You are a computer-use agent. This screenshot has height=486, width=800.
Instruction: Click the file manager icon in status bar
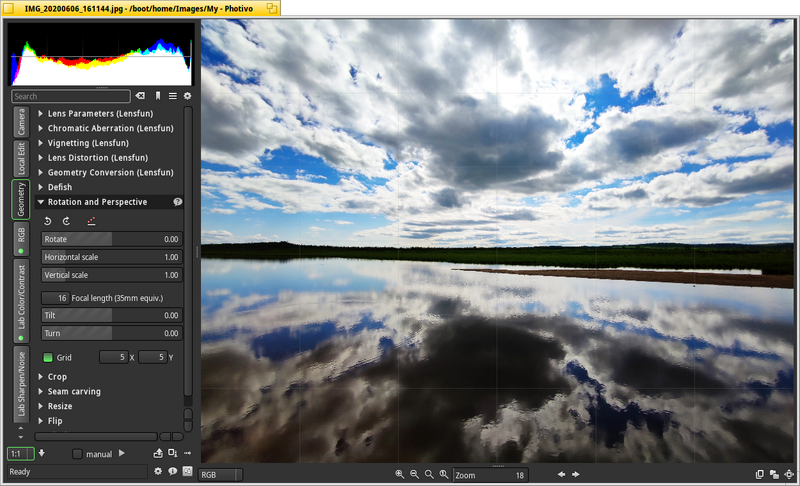pyautogui.click(x=187, y=471)
